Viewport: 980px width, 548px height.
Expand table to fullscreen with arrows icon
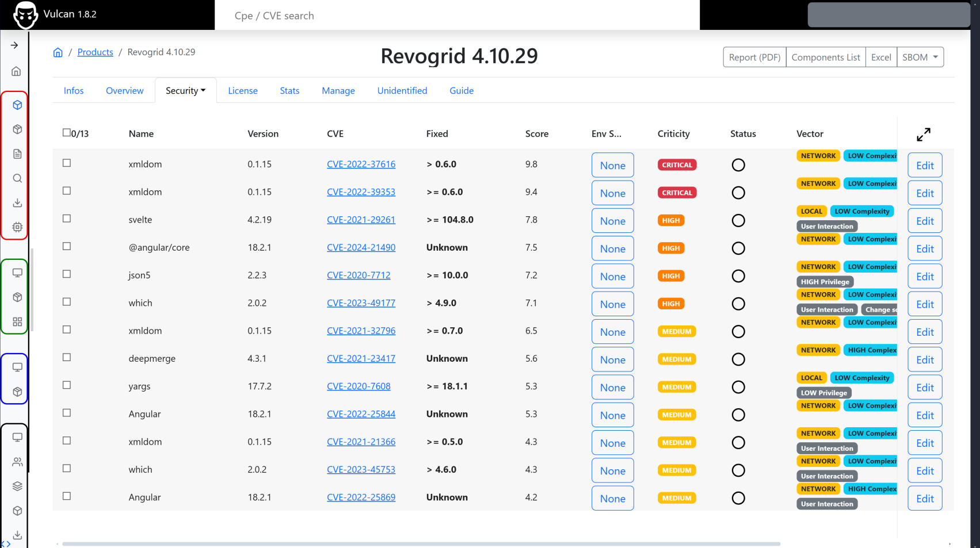coord(923,135)
